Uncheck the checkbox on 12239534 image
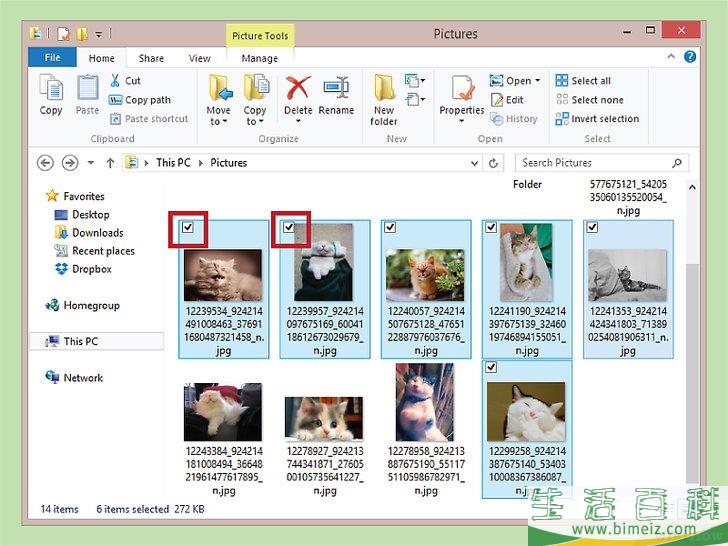Image resolution: width=728 pixels, height=546 pixels. pos(188,228)
